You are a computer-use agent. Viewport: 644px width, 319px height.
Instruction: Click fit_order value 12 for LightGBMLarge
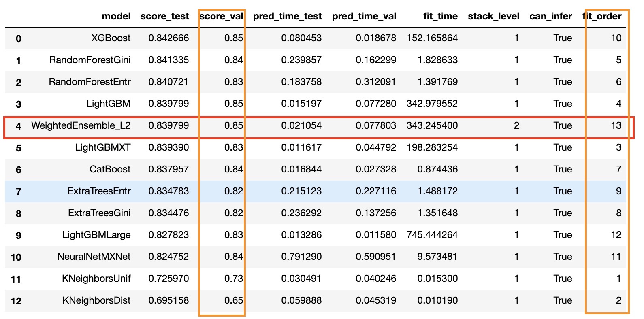pyautogui.click(x=616, y=235)
